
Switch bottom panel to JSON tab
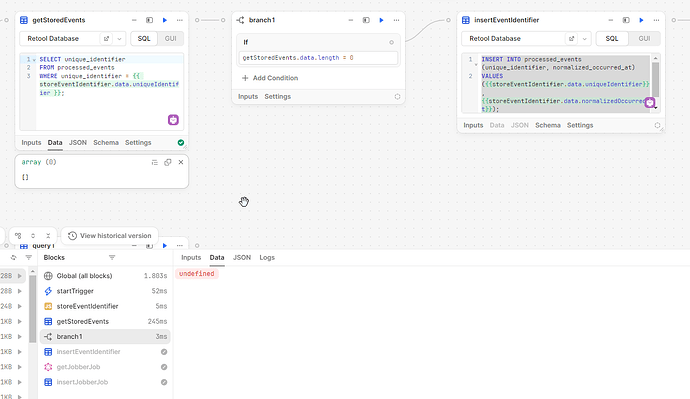tap(242, 258)
